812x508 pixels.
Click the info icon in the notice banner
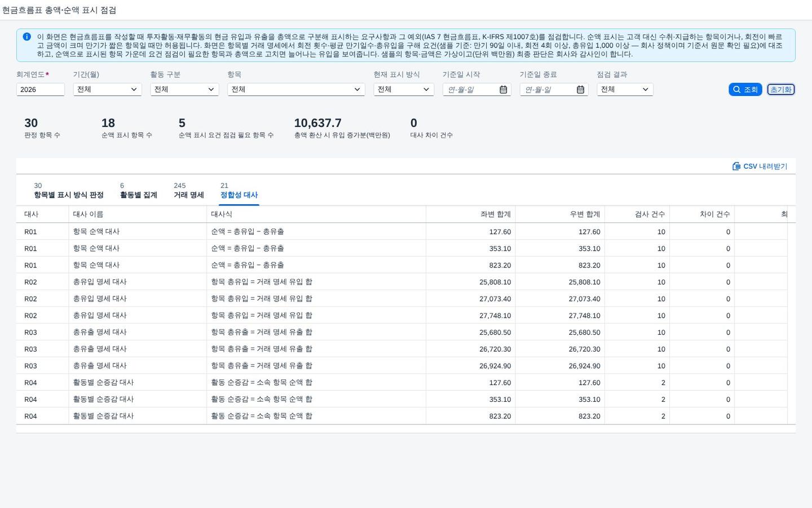click(27, 37)
